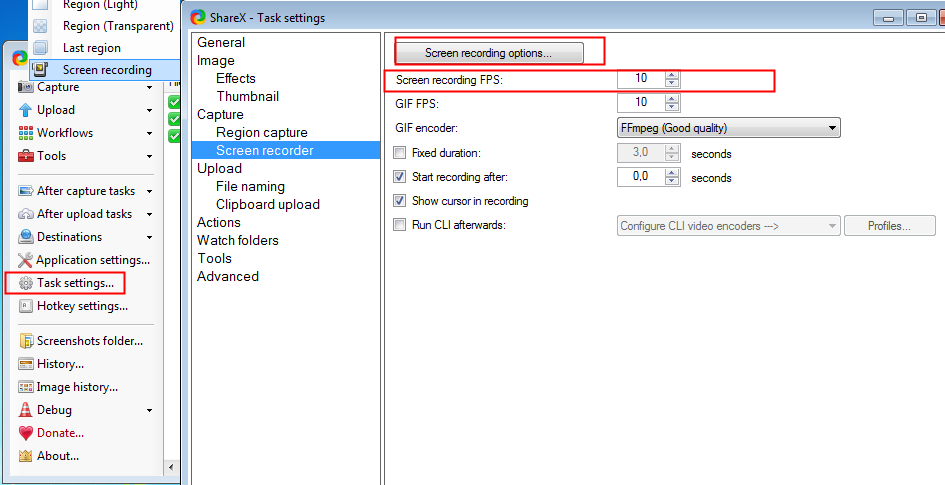Viewport: 945px width, 485px height.
Task: Expand the Destinations submenu arrow
Action: point(149,237)
